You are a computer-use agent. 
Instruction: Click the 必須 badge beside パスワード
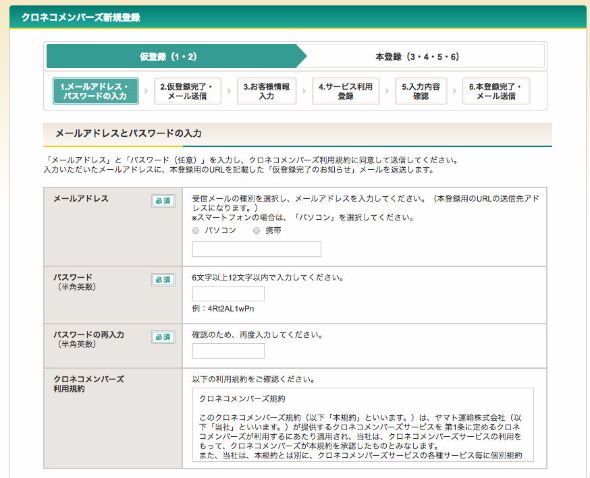tap(163, 280)
